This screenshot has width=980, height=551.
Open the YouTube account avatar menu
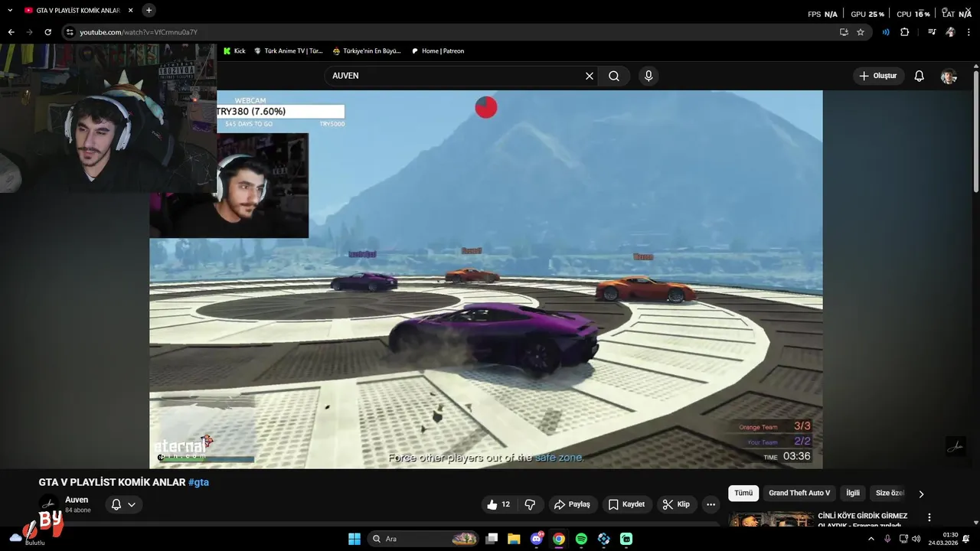click(x=949, y=76)
